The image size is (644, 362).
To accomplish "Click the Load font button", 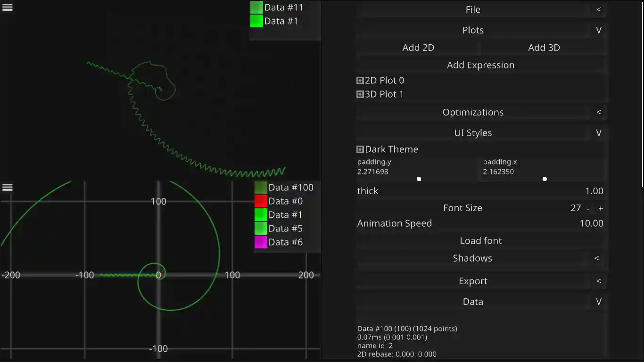I will (x=481, y=240).
